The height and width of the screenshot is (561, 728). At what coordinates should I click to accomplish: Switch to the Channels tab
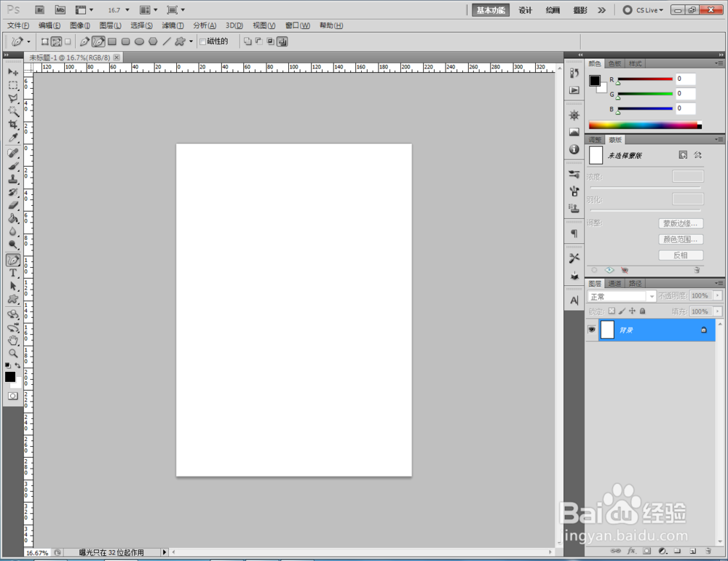coord(614,284)
